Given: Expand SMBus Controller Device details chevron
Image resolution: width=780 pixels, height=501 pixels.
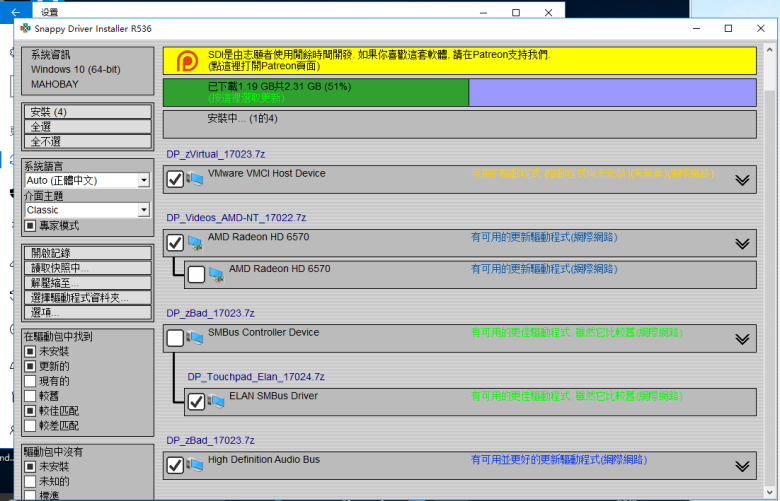Looking at the screenshot, I should point(742,339).
